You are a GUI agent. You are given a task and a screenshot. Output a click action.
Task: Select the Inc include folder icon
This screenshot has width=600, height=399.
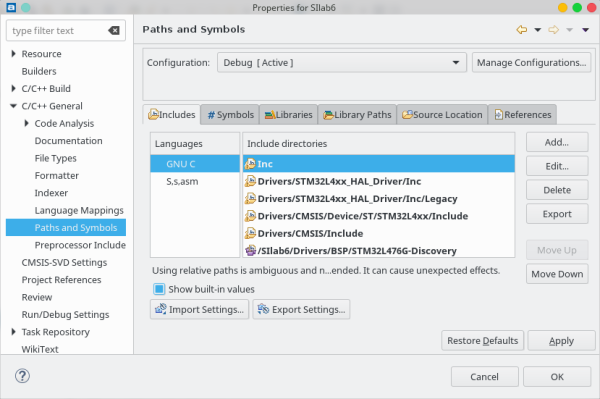click(x=250, y=164)
